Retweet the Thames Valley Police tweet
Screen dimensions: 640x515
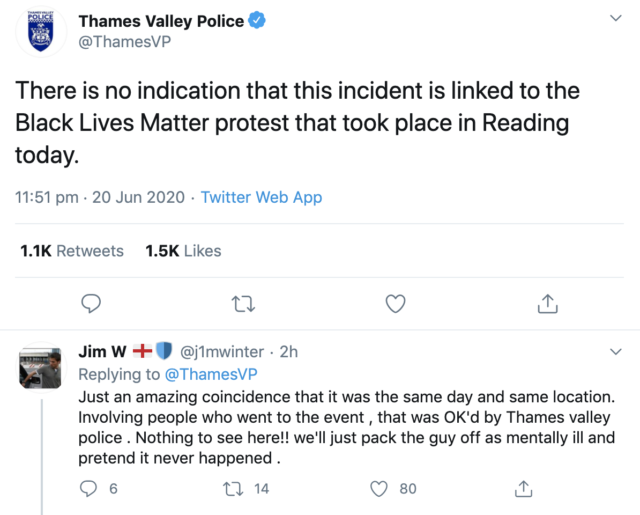[242, 303]
